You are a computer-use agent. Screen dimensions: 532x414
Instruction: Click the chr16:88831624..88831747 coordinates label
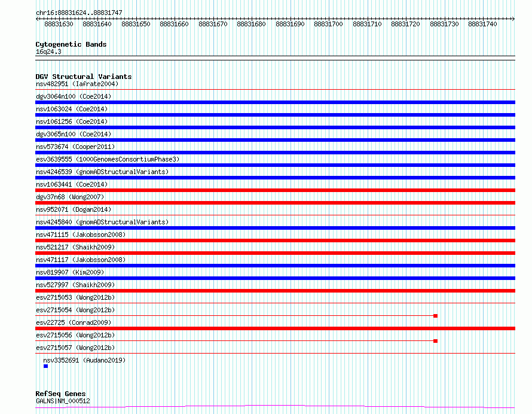coord(79,13)
